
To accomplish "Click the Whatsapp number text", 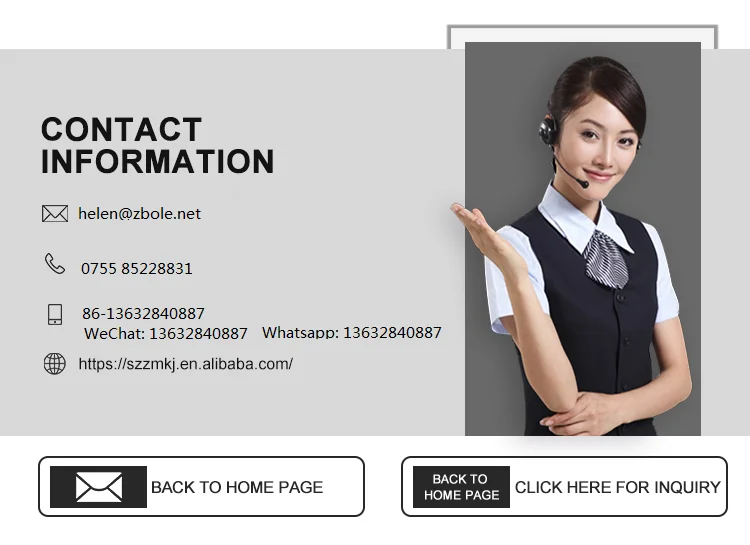I will [352, 332].
